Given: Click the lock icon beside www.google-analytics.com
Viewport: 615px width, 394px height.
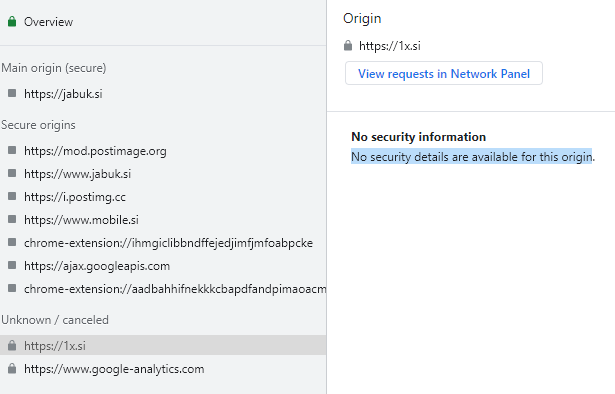Looking at the screenshot, I should (x=12, y=369).
